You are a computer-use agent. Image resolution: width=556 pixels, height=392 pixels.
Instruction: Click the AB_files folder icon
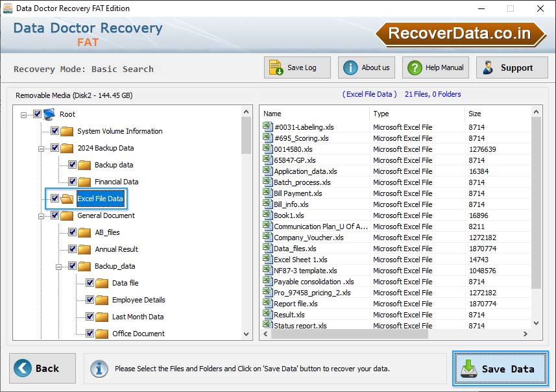(84, 232)
